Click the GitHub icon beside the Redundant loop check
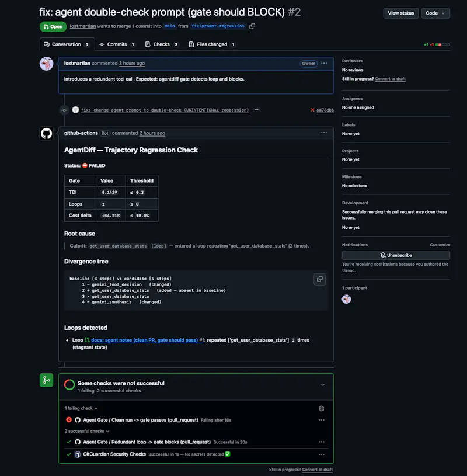The height and width of the screenshot is (476, 467). click(x=78, y=442)
